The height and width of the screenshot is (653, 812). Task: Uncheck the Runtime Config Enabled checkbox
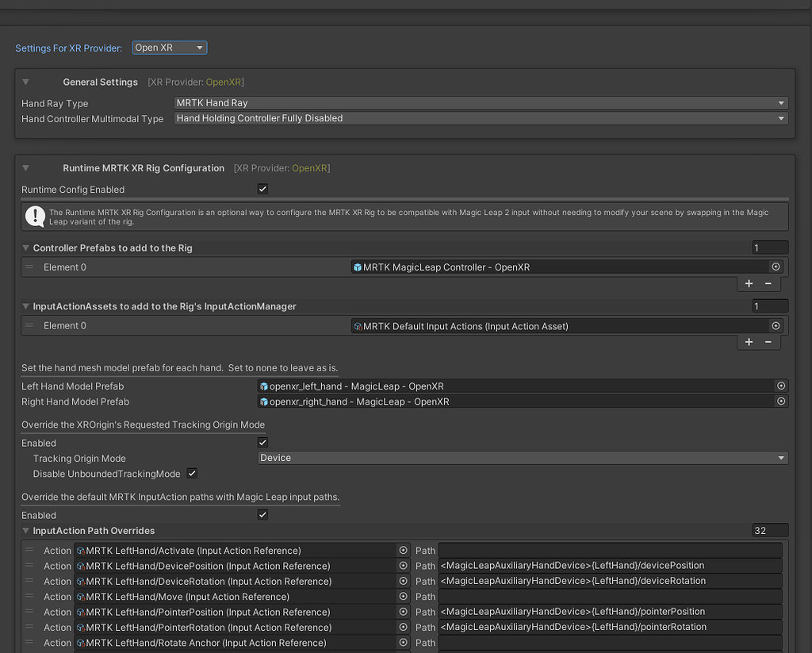pos(262,189)
